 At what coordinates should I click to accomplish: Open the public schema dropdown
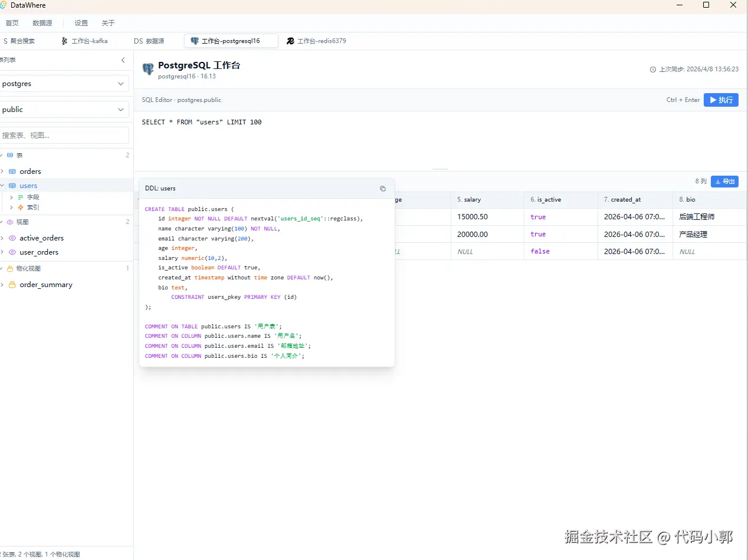pos(64,110)
